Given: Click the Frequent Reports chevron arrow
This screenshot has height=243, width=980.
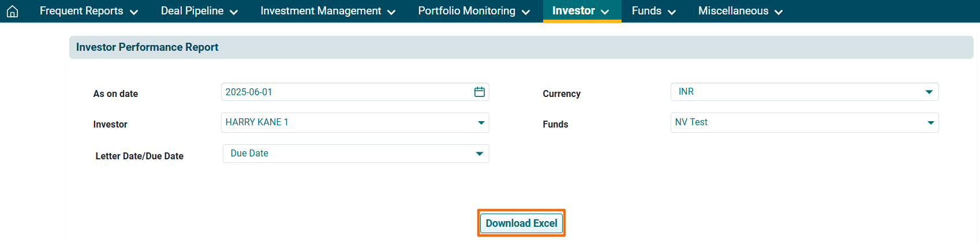Looking at the screenshot, I should coord(134,12).
